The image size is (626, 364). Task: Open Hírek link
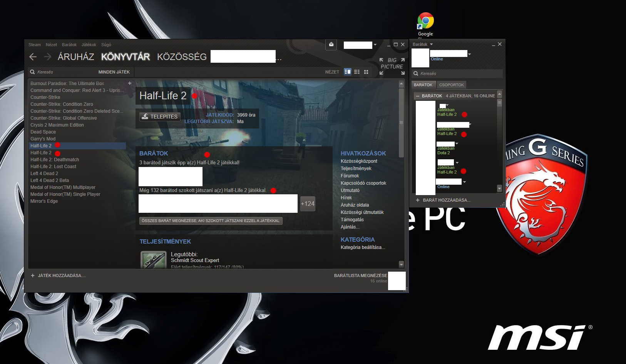[x=346, y=198]
